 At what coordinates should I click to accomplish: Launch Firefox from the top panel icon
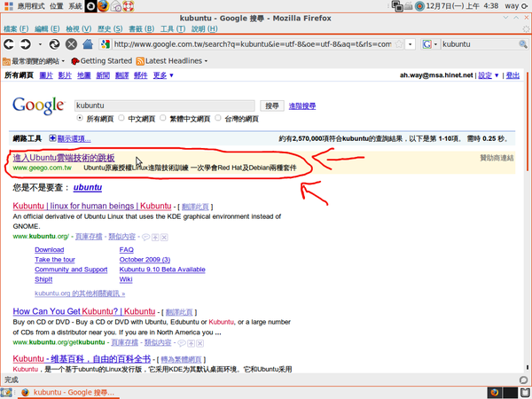pos(103,6)
